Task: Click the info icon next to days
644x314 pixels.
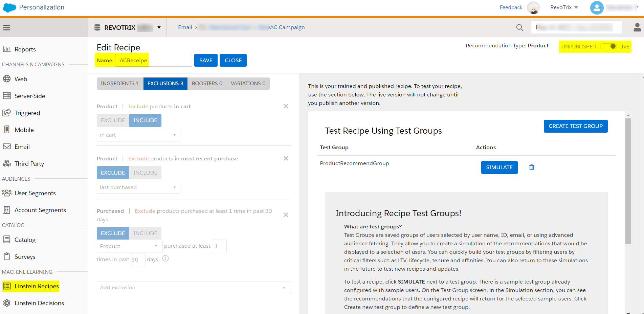Action: click(x=165, y=259)
